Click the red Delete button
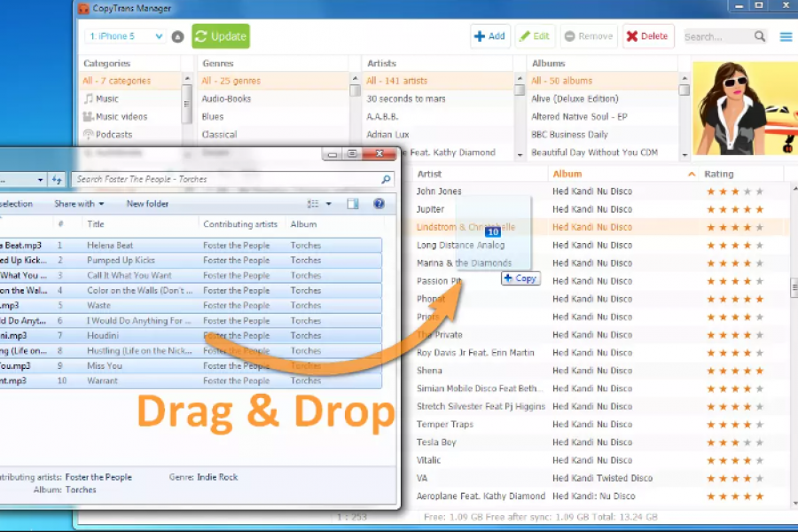This screenshot has height=532, width=798. pos(647,36)
